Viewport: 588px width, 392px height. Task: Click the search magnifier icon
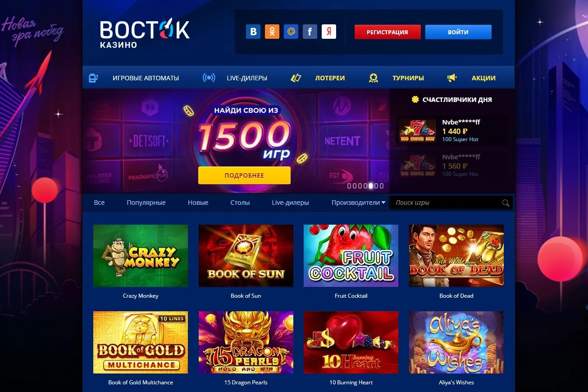pyautogui.click(x=506, y=203)
